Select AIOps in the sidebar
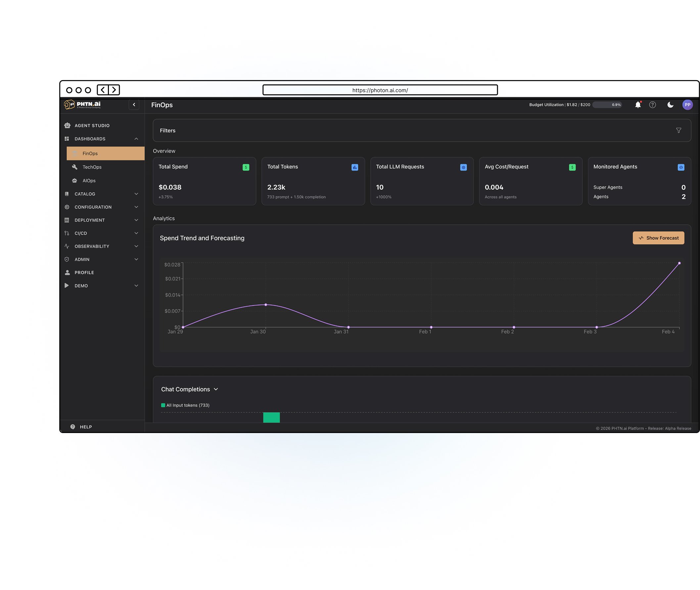 pos(89,181)
